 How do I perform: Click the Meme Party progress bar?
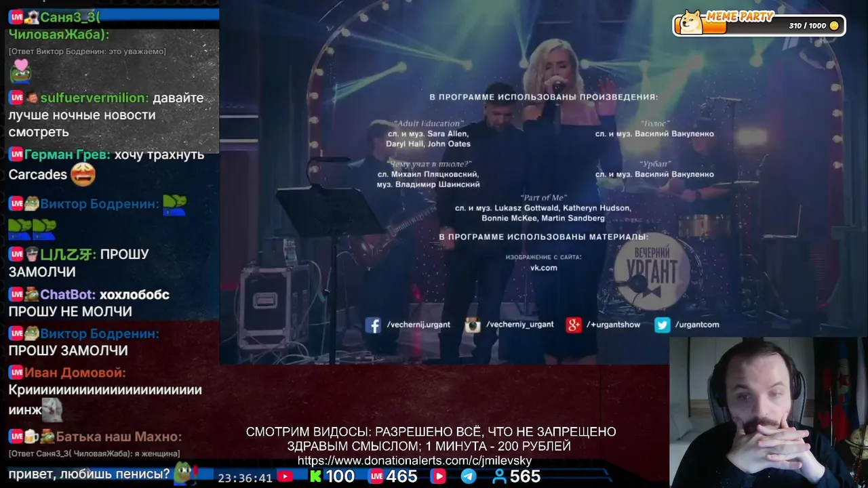[759, 26]
